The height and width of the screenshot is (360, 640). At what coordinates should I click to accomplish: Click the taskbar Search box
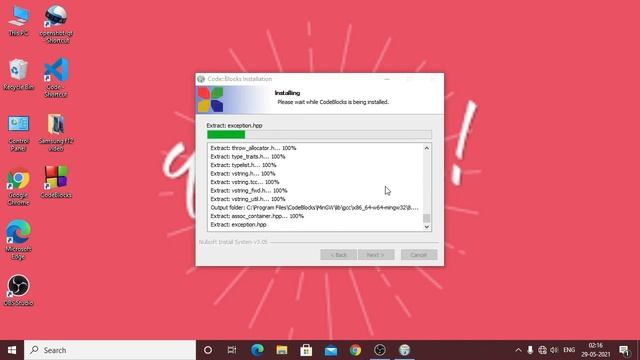click(x=110, y=350)
